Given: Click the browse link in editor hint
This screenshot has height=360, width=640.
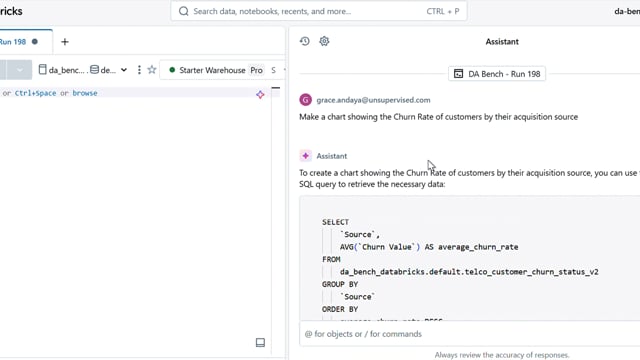Looking at the screenshot, I should coord(85,93).
